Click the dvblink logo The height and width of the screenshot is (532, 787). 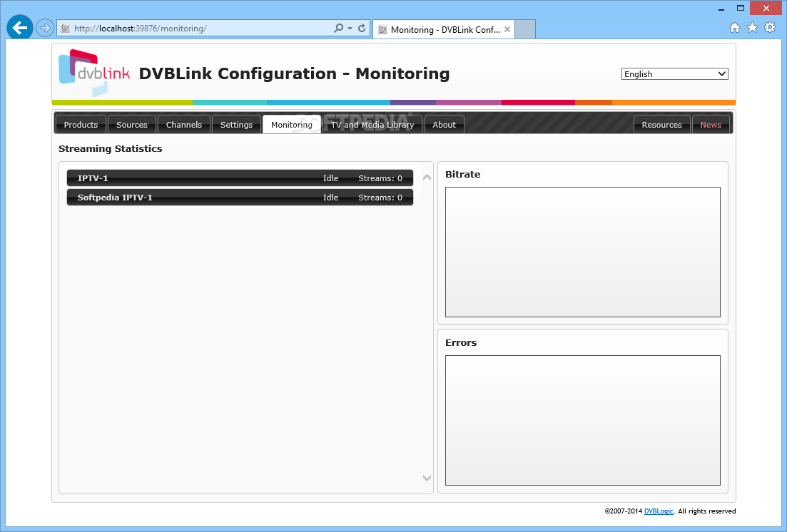click(x=94, y=73)
